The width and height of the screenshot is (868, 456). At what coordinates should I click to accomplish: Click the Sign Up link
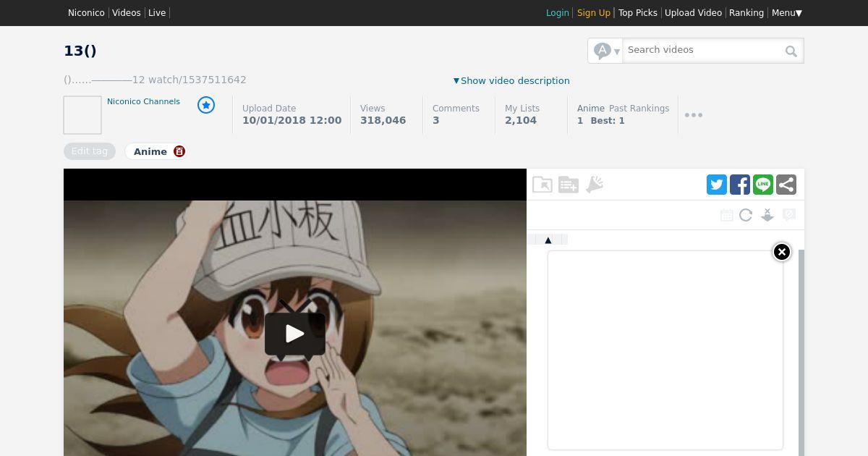[594, 13]
